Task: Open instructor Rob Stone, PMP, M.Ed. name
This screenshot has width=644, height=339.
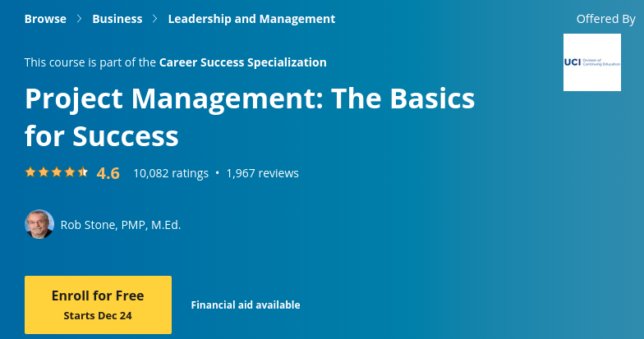Action: [x=121, y=225]
